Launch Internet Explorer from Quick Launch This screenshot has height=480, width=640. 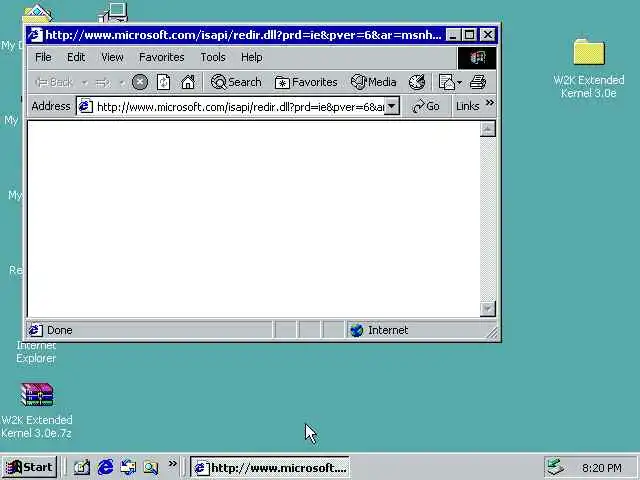click(105, 467)
